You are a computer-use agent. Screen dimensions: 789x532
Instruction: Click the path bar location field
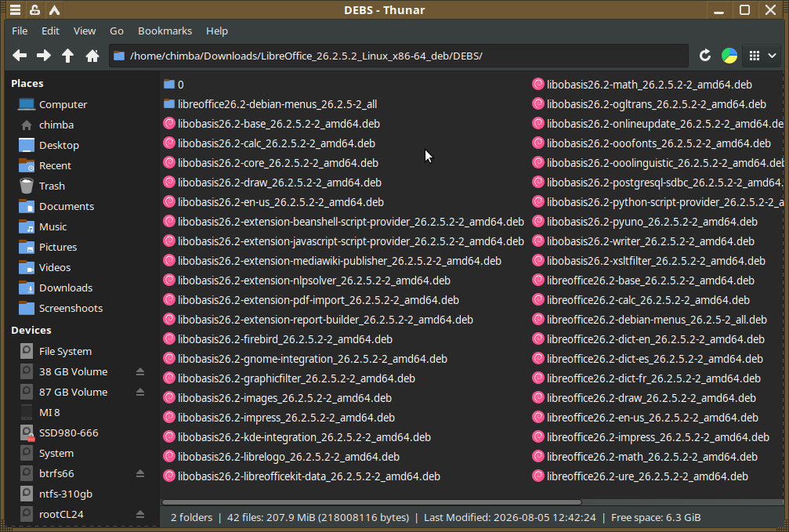399,56
